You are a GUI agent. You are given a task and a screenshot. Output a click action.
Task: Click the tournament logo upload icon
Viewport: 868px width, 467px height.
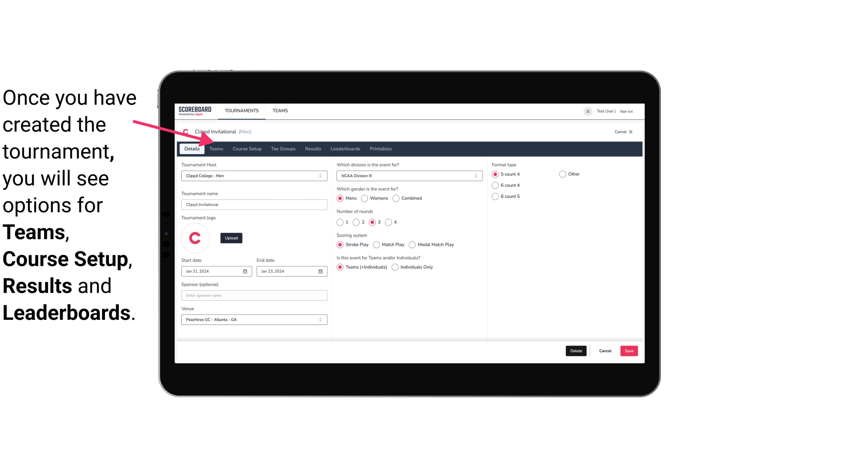(x=231, y=238)
